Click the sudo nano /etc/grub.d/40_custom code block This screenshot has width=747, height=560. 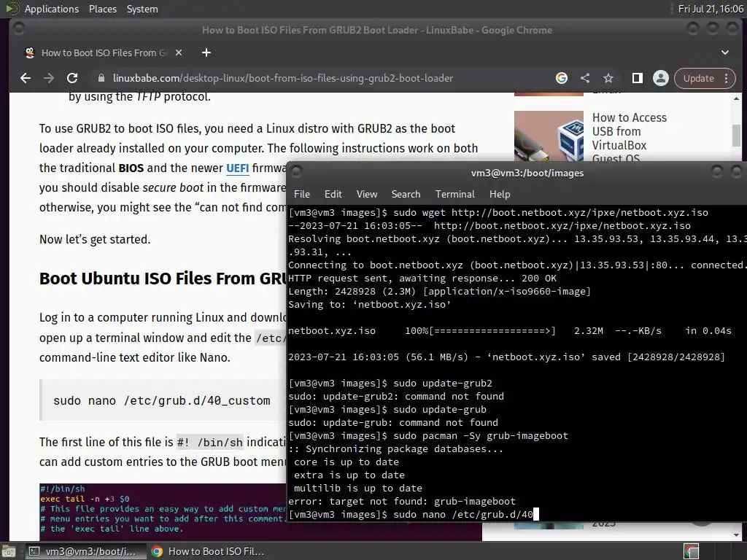pos(162,400)
